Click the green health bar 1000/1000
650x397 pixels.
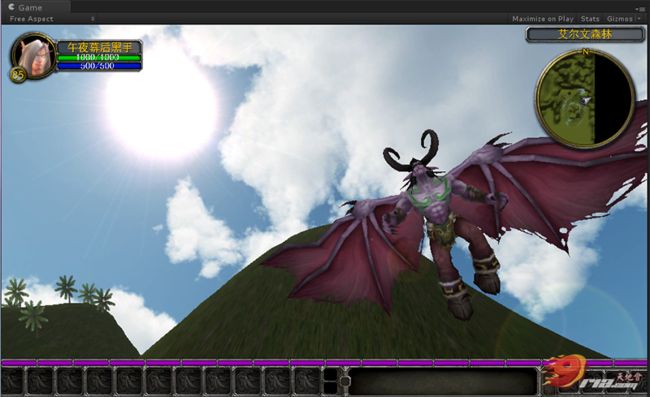click(99, 58)
